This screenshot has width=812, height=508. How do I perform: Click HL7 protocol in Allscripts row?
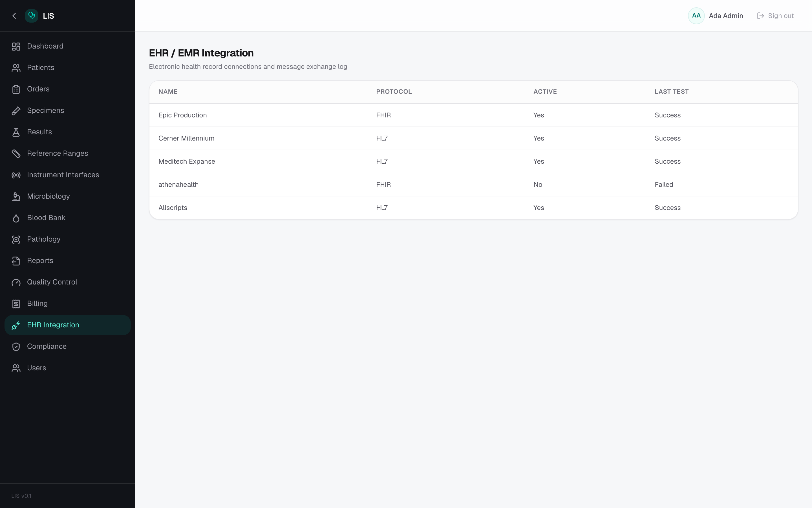pyautogui.click(x=382, y=208)
